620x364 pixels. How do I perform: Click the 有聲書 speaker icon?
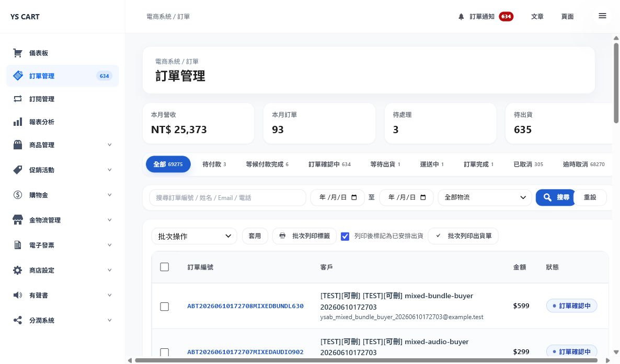pyautogui.click(x=18, y=295)
